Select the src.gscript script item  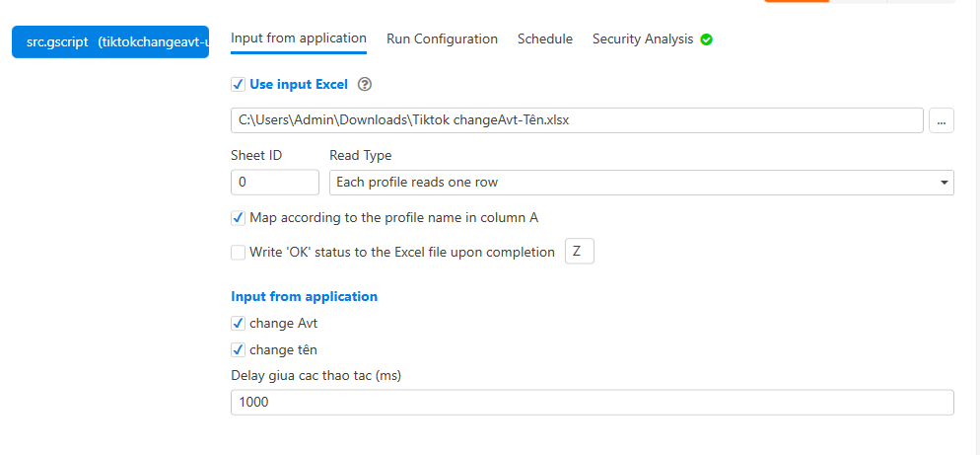110,42
